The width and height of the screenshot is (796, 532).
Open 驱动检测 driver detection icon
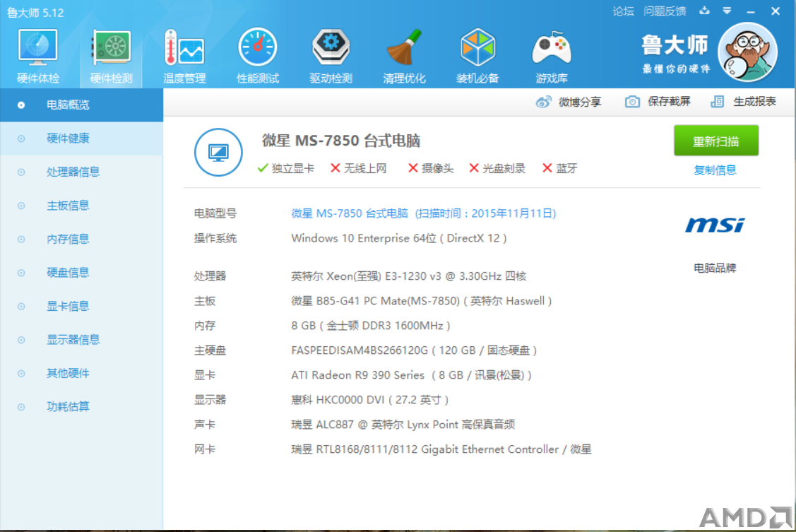(331, 47)
